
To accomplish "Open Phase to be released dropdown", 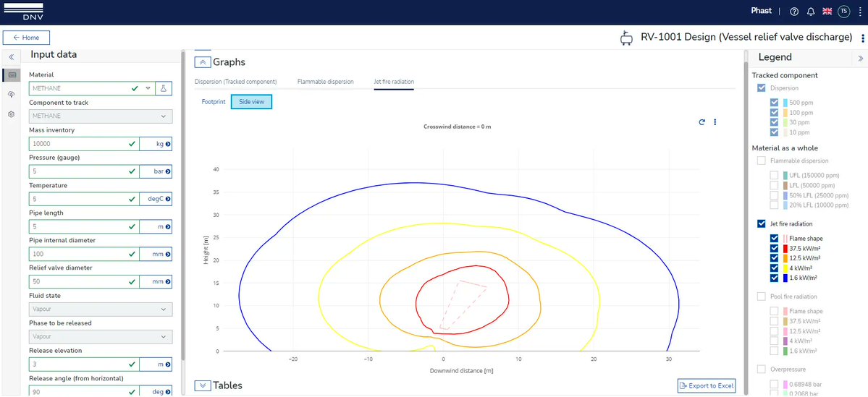I will 100,337.
